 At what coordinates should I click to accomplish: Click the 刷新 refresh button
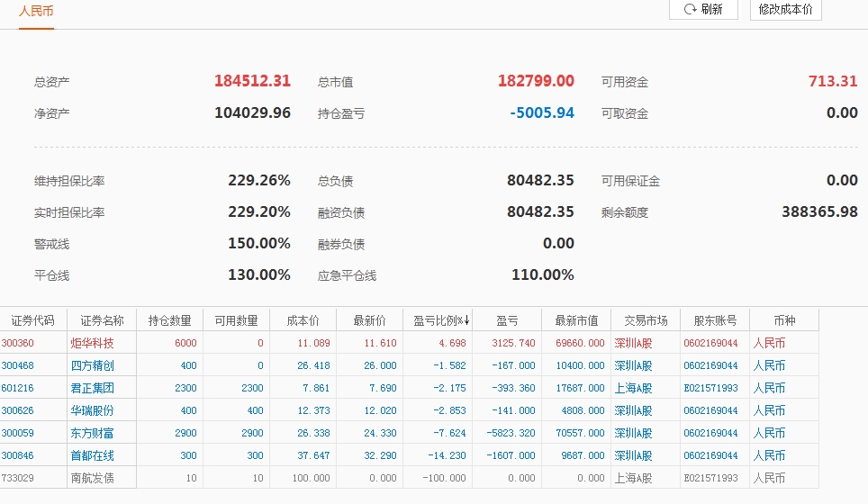[x=703, y=9]
